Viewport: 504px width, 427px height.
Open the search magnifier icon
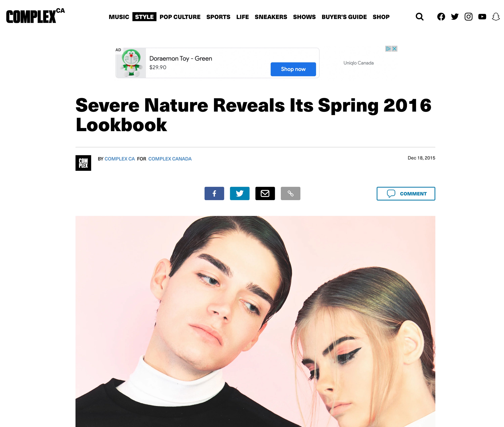pos(419,17)
